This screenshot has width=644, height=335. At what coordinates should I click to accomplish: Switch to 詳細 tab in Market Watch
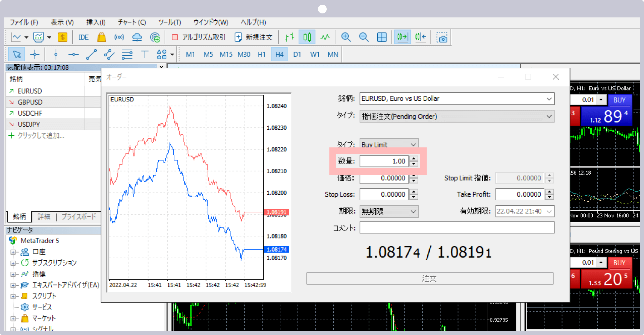(44, 217)
